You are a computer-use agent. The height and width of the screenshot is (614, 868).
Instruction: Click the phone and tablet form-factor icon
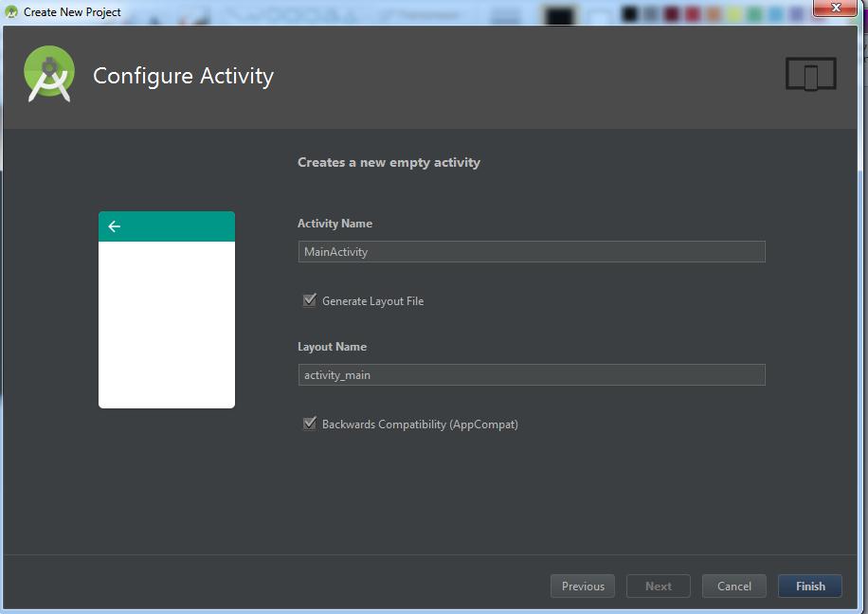tap(810, 74)
